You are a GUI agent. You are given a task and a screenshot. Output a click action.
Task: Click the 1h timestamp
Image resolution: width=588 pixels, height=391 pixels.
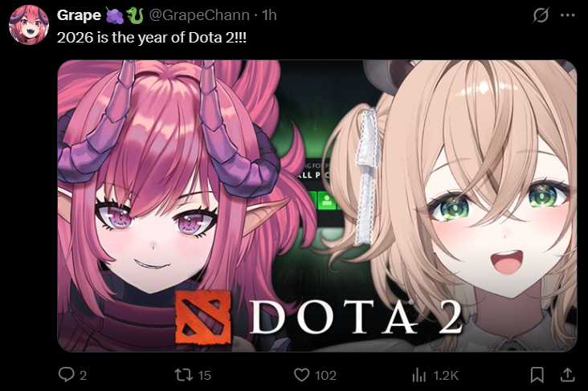point(269,15)
